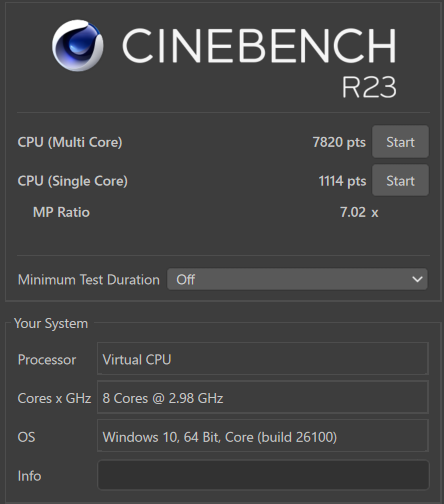The image size is (444, 504).
Task: Click the CPU (Multi Core) label
Action: pyautogui.click(x=70, y=142)
